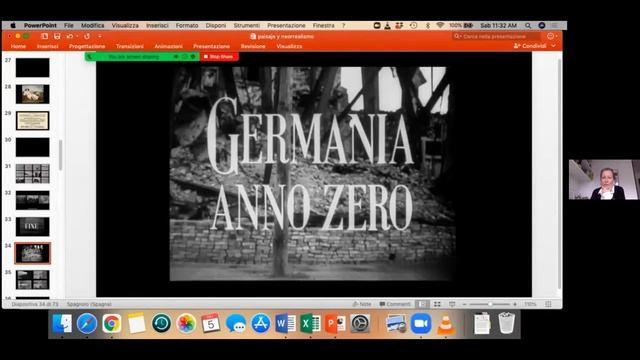This screenshot has width=640, height=360.
Task: Switch to Slide Sorter view icon
Action: click(x=437, y=304)
